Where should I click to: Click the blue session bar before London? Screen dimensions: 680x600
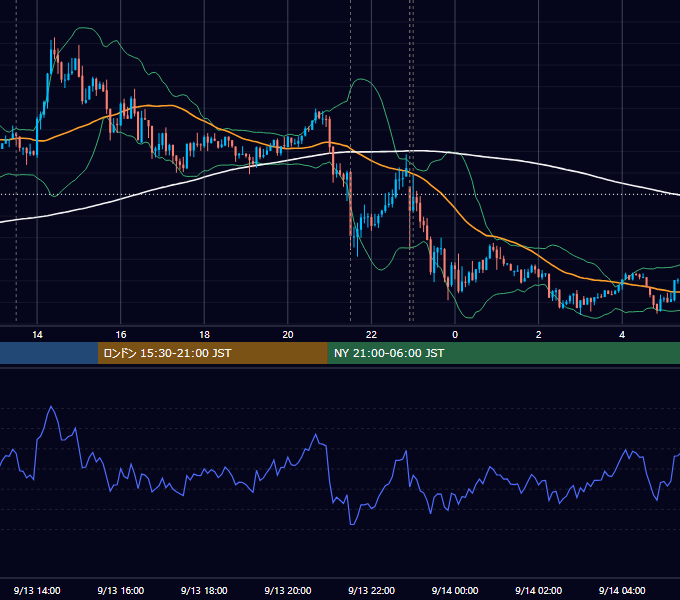click(x=49, y=353)
